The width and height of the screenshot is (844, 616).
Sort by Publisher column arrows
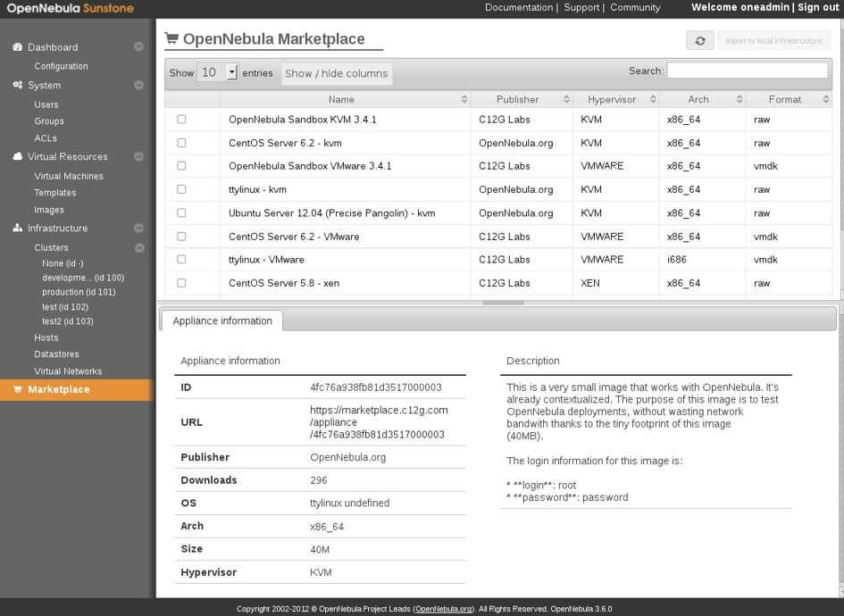tap(566, 99)
